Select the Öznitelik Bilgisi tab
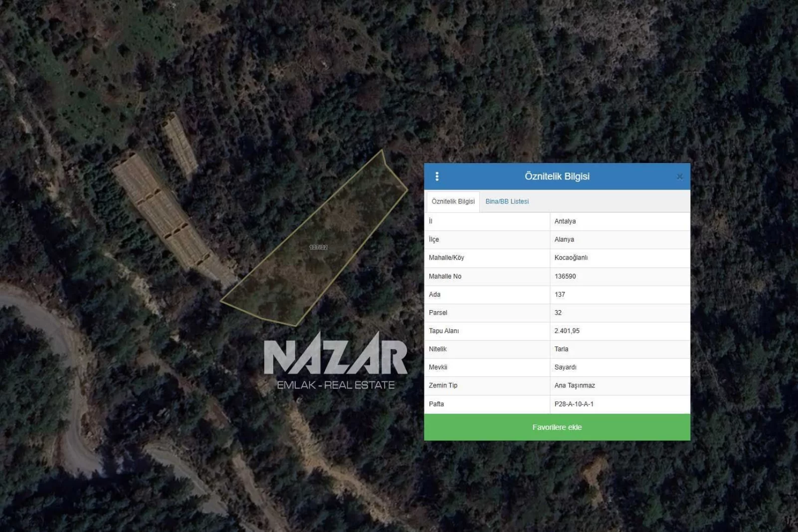Image resolution: width=798 pixels, height=532 pixels. (x=453, y=201)
